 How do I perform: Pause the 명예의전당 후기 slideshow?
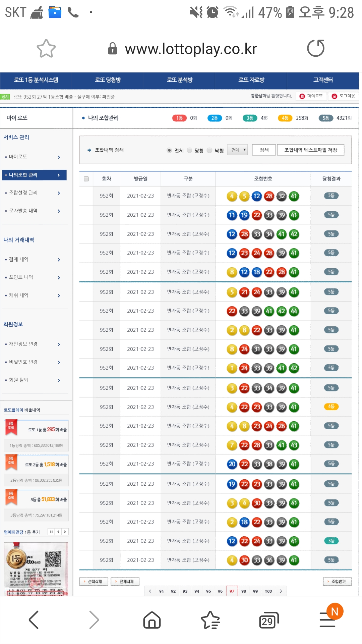51,532
